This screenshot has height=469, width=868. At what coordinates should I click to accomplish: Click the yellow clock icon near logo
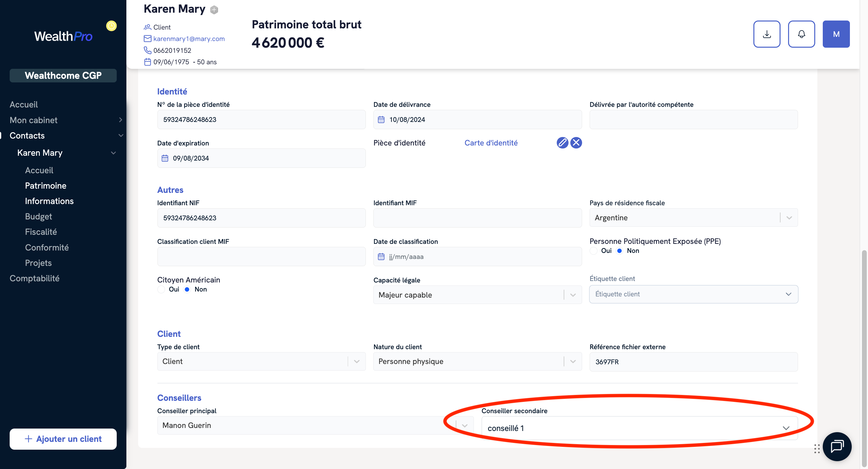111,26
